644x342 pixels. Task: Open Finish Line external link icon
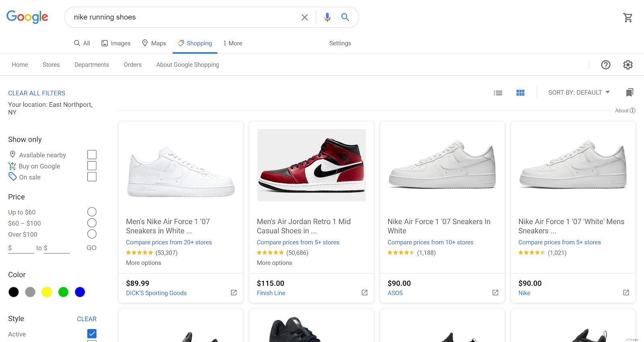[x=364, y=292]
